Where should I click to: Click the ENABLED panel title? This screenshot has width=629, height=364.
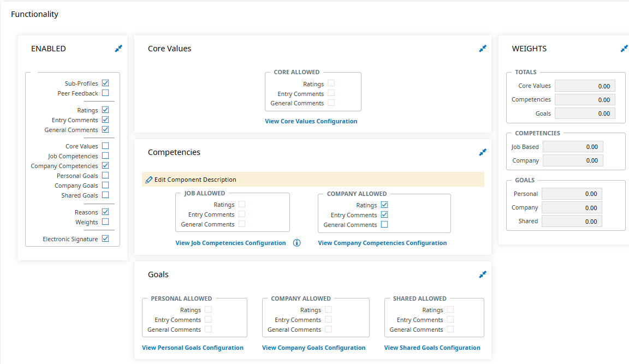(x=49, y=49)
